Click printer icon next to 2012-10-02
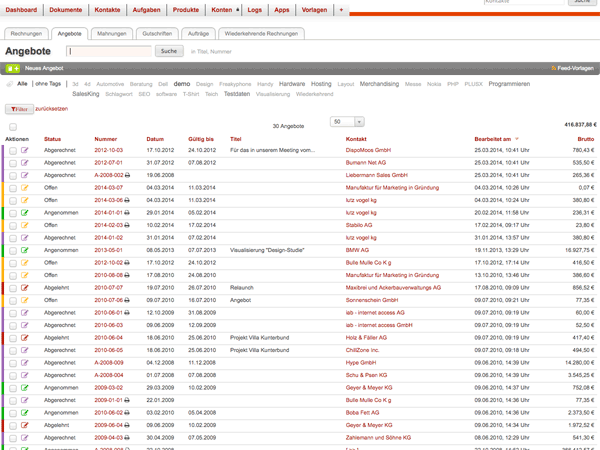 [x=127, y=262]
